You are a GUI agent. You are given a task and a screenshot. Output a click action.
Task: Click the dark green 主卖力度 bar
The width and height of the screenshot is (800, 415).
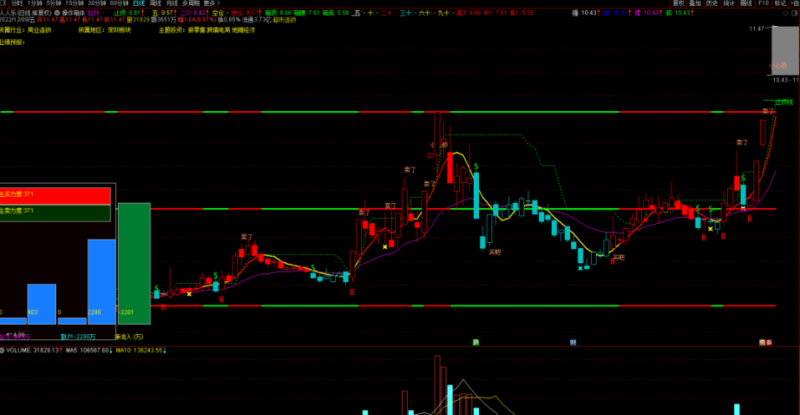(55, 211)
